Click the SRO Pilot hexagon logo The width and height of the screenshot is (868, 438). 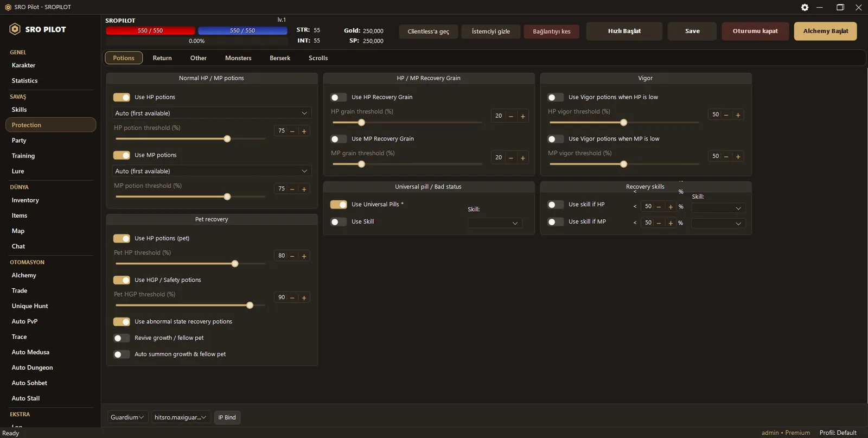tap(15, 29)
